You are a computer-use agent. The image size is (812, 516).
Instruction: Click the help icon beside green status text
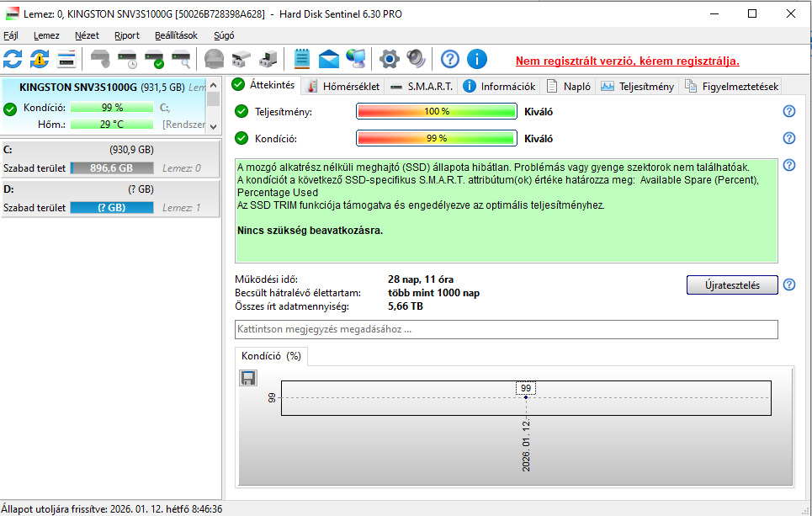(788, 165)
